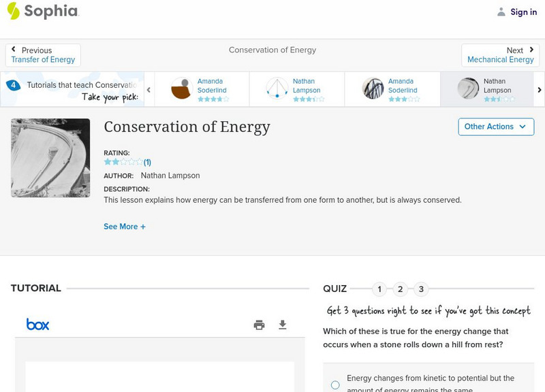545x392 pixels.
Task: Go to quiz question 1
Action: (379, 289)
